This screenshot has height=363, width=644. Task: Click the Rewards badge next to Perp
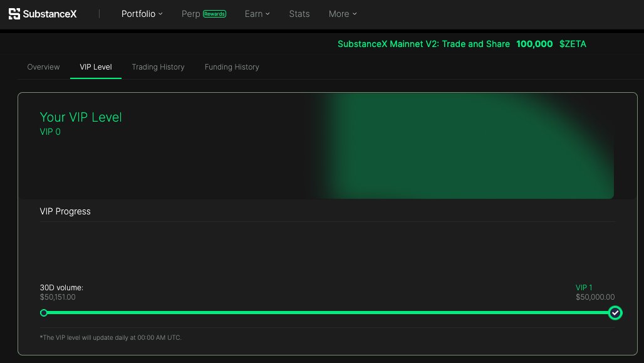(x=214, y=14)
